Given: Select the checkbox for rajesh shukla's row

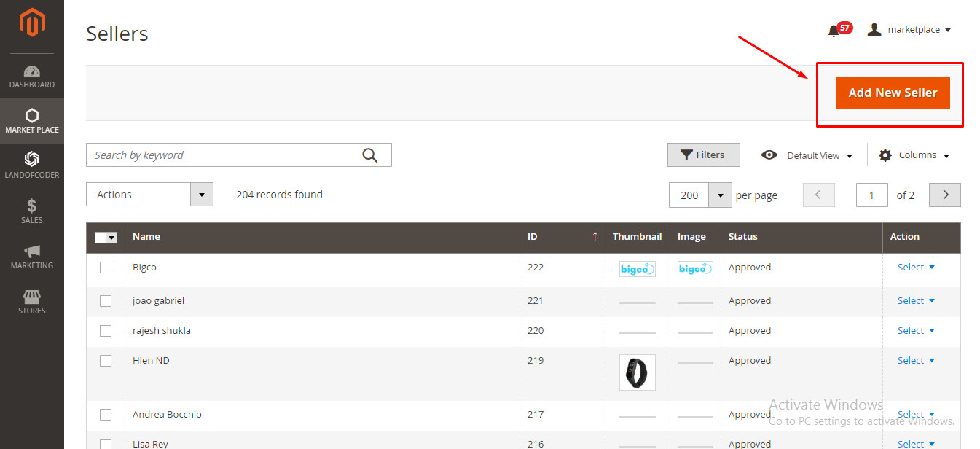Looking at the screenshot, I should click(106, 330).
